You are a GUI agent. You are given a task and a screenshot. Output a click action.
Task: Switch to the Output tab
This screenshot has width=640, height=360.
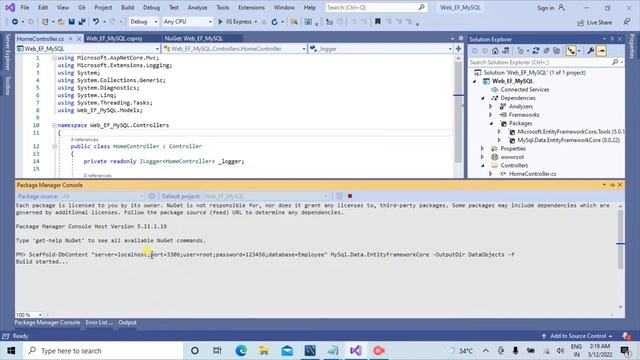pyautogui.click(x=127, y=322)
